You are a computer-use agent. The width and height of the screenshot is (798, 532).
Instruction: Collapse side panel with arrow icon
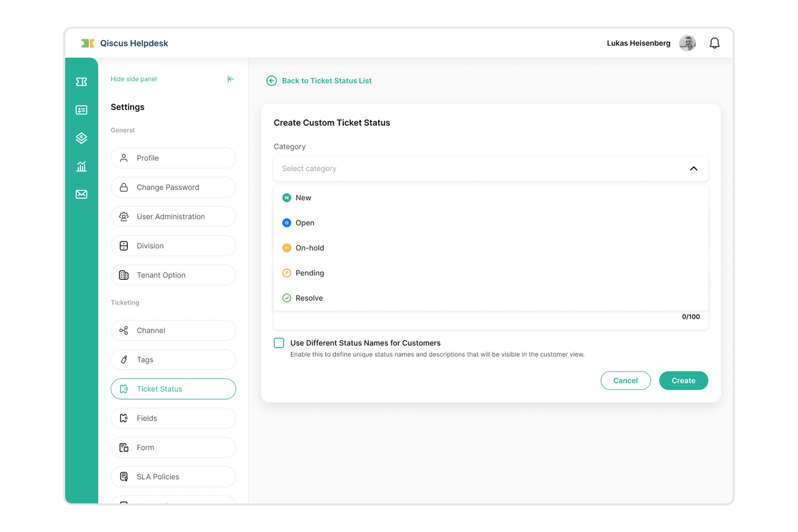pyautogui.click(x=231, y=79)
